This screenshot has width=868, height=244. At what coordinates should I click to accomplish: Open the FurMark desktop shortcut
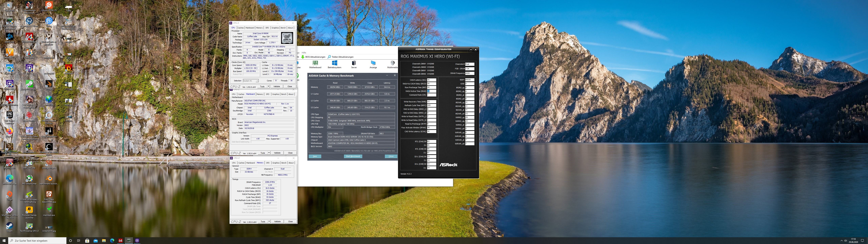pos(69,69)
